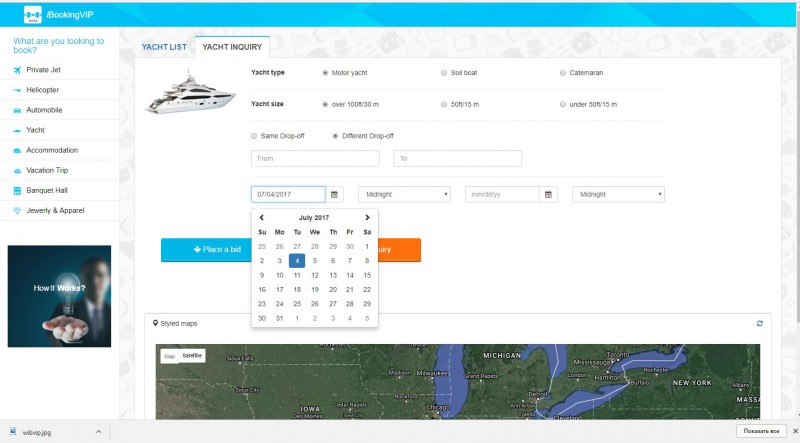Switch to the YACHT LIST tab
This screenshot has width=800, height=443.
[164, 47]
